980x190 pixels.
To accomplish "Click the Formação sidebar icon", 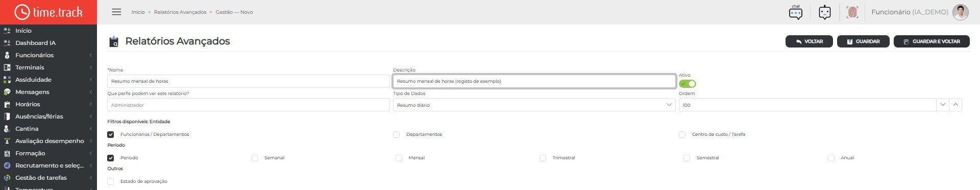I will pyautogui.click(x=7, y=153).
